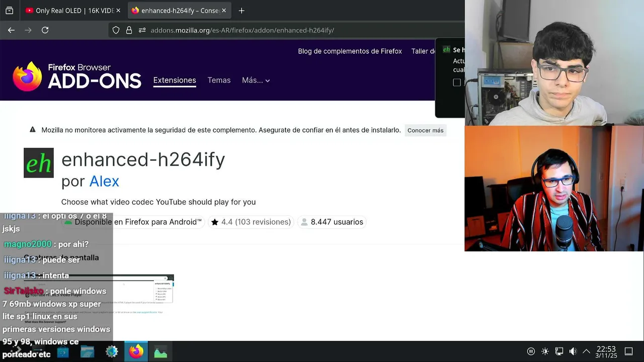Viewport: 644px width, 362px height.
Task: Expand hidden tray icons arrow
Action: coord(586,351)
